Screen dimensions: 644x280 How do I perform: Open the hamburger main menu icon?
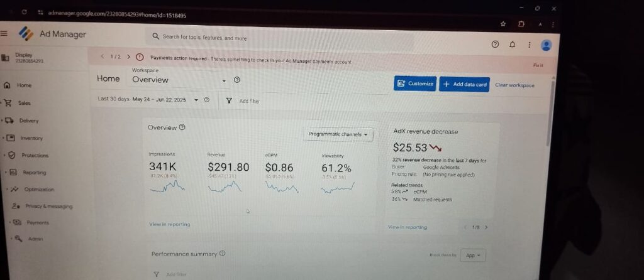[x=4, y=33]
